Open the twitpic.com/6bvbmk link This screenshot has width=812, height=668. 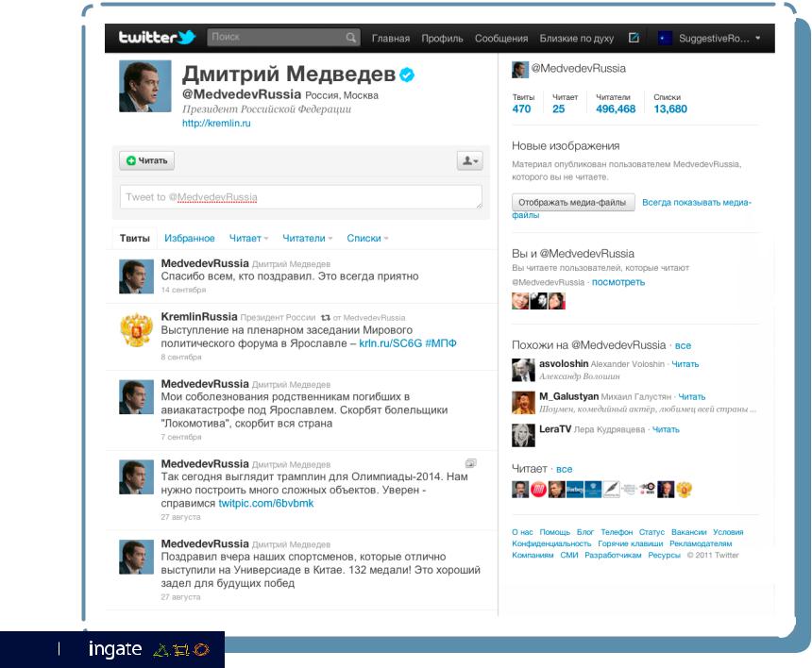coord(265,503)
